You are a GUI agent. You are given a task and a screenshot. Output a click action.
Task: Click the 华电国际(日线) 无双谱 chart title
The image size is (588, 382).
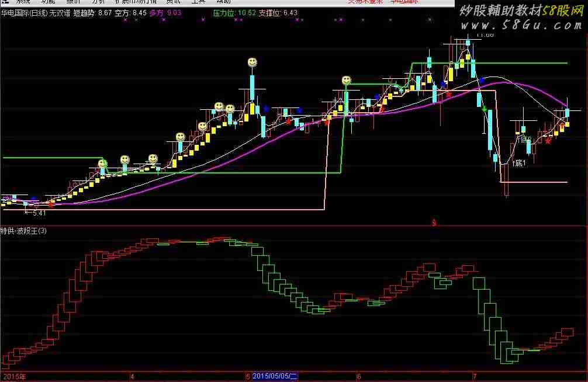(36, 13)
